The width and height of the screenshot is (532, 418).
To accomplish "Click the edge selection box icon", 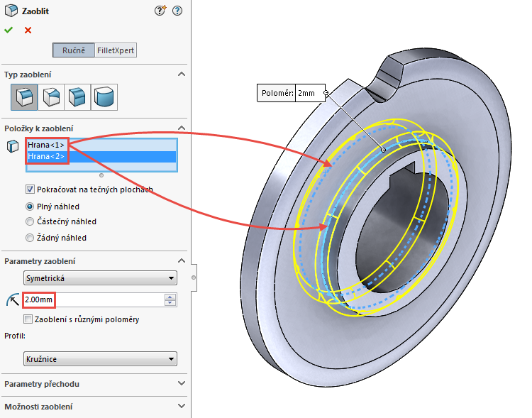I will coord(13,146).
